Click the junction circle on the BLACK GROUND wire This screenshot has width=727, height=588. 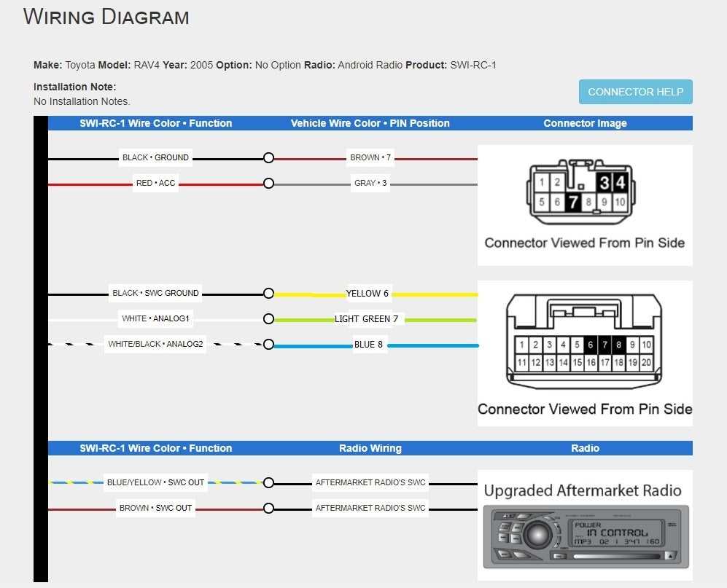[x=268, y=157]
